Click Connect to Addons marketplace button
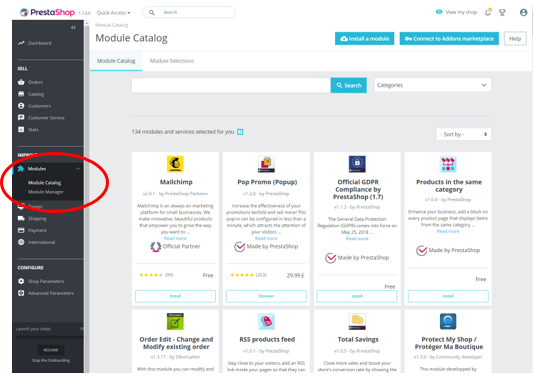The height and width of the screenshot is (384, 557). (449, 39)
